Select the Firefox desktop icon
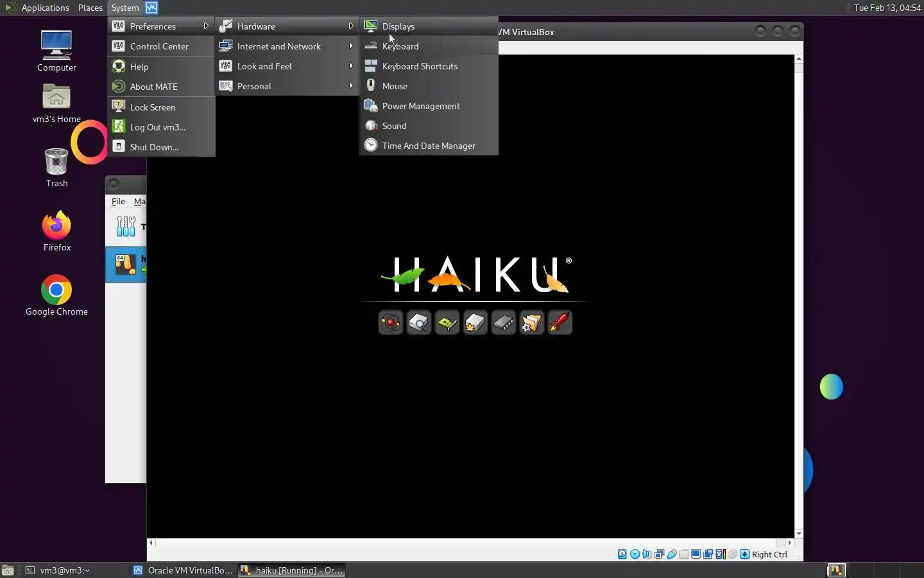924x578 pixels. pos(56,231)
